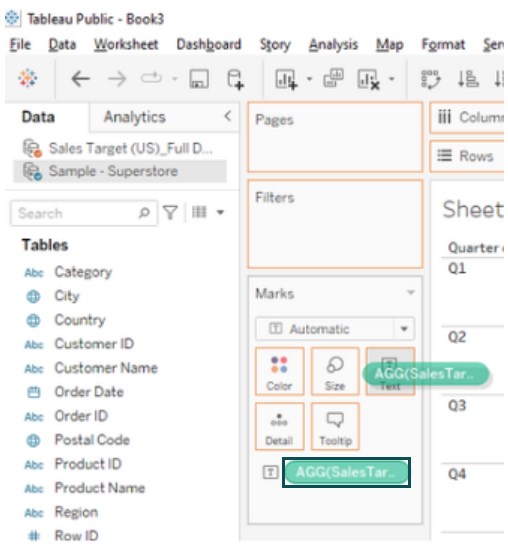This screenshot has width=508, height=556.
Task: Switch to the Analytics pane tab
Action: click(135, 117)
